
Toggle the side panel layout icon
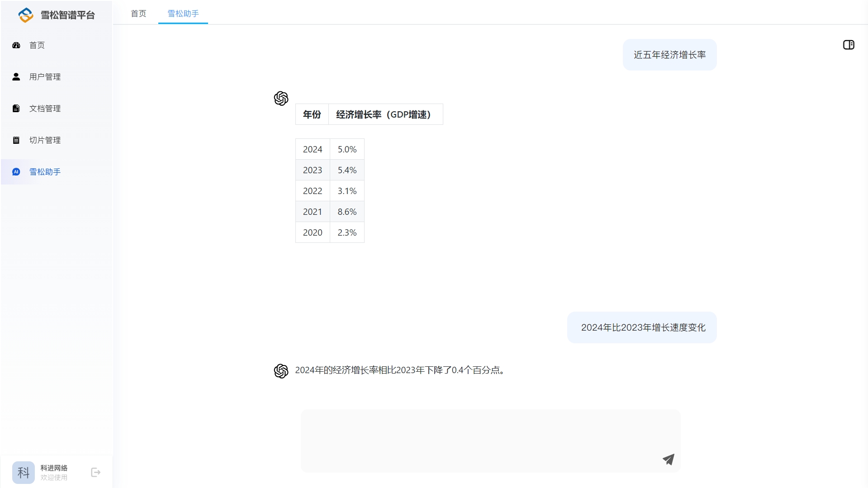tap(848, 45)
